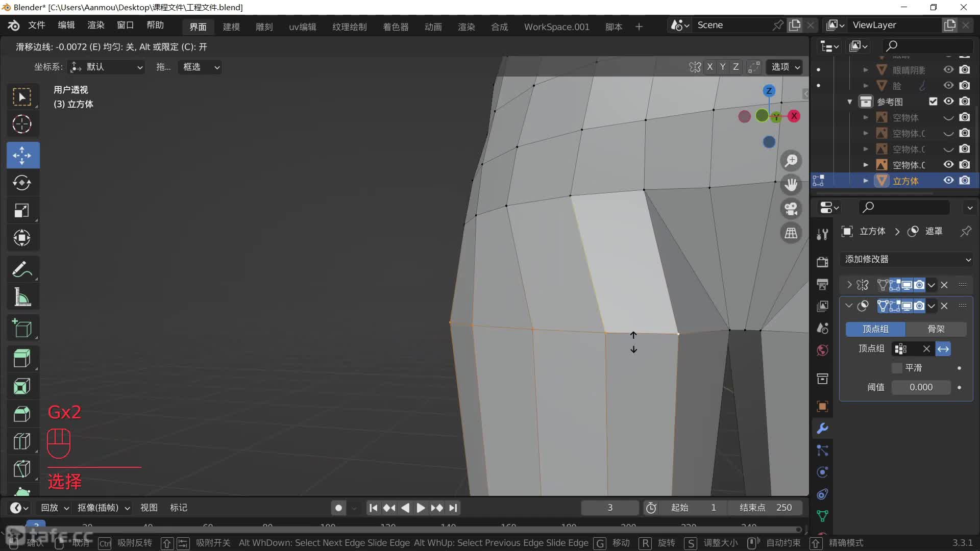
Task: Play the animation forward
Action: pyautogui.click(x=421, y=508)
